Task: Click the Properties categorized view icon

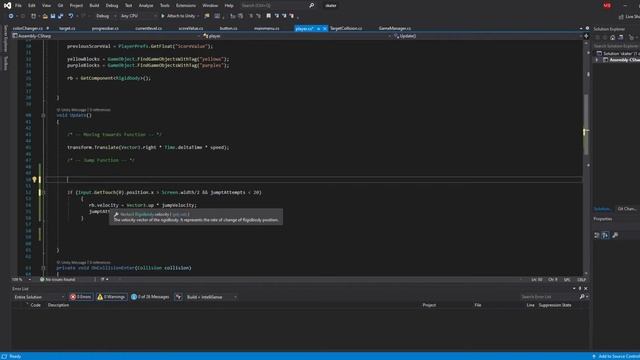Action: (597, 235)
